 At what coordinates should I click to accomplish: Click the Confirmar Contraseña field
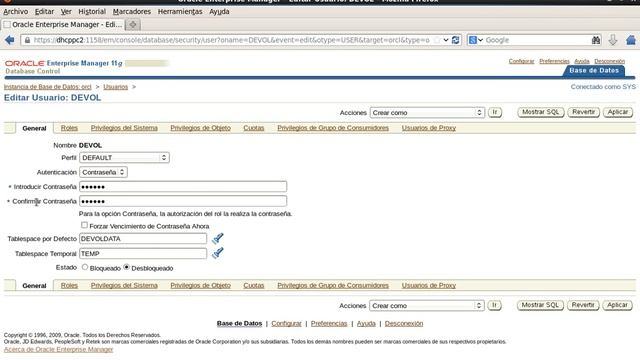pyautogui.click(x=183, y=201)
